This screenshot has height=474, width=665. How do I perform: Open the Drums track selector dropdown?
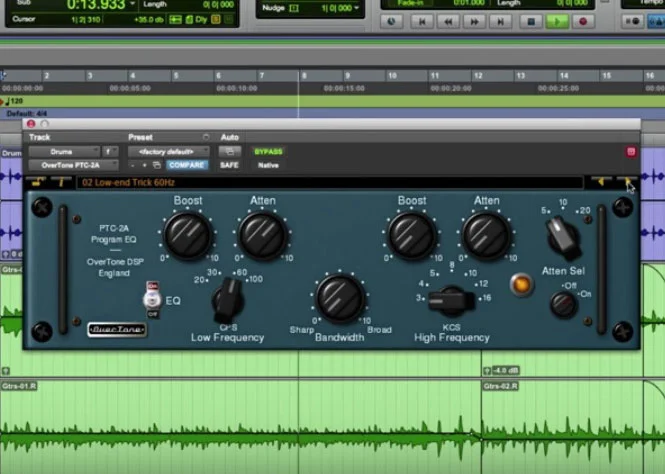tap(64, 151)
